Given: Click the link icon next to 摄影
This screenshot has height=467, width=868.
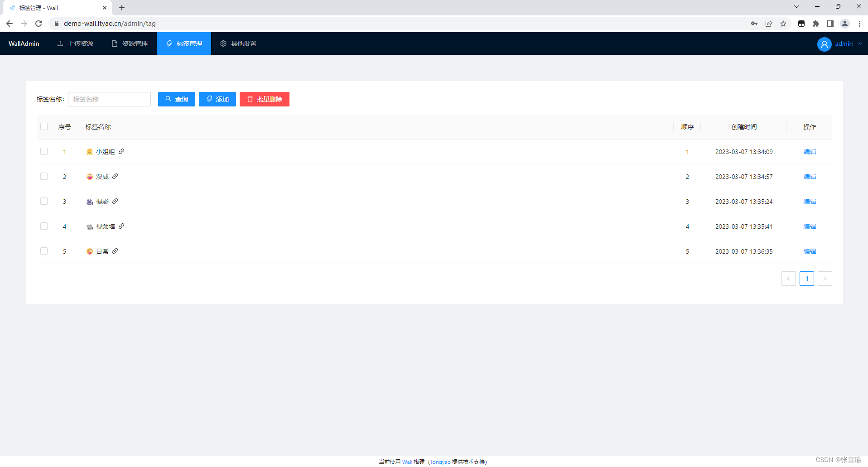Looking at the screenshot, I should coord(115,201).
